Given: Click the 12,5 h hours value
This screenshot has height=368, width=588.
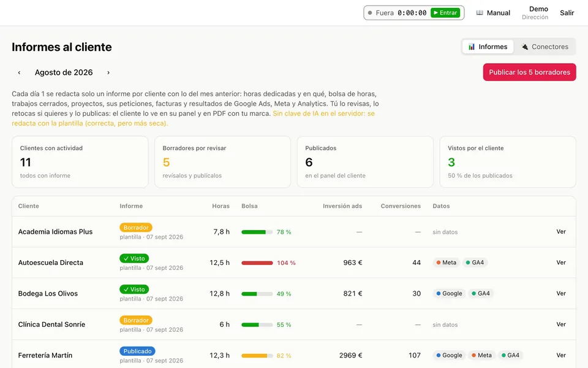Looking at the screenshot, I should coord(219,263).
